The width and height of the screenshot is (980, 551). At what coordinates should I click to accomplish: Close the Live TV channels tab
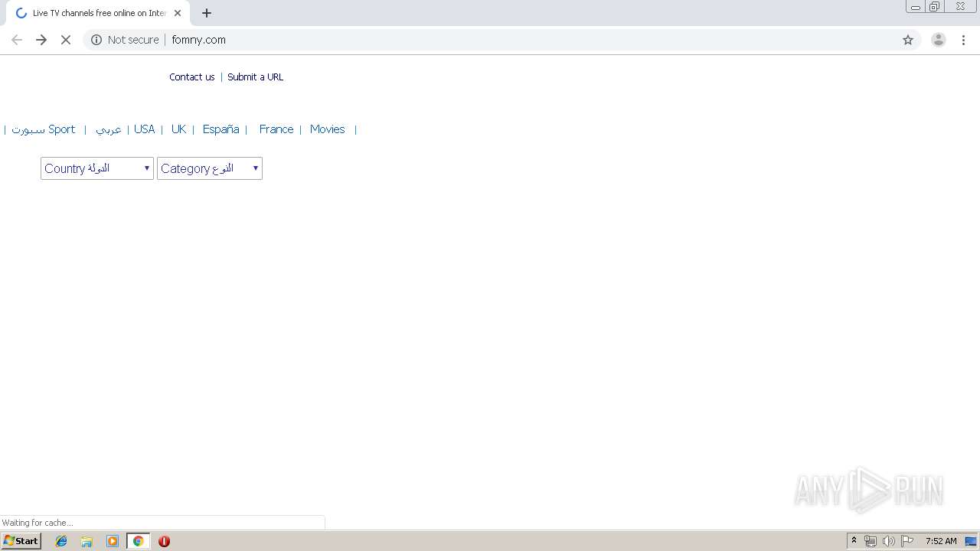[178, 13]
